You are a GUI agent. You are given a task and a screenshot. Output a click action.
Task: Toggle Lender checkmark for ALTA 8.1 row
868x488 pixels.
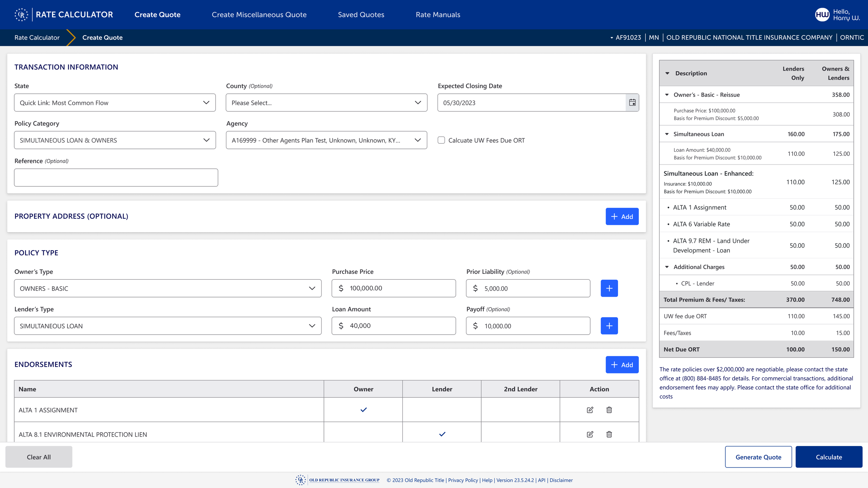point(442,434)
